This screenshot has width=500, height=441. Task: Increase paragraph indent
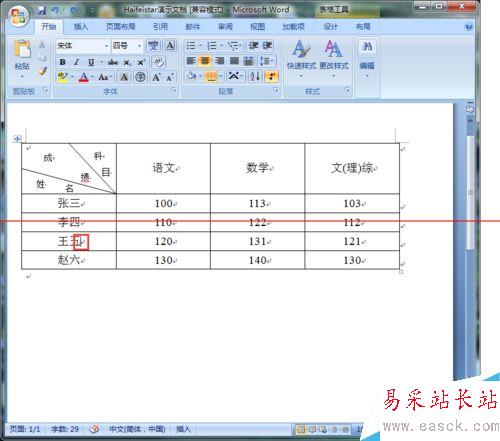(267, 46)
